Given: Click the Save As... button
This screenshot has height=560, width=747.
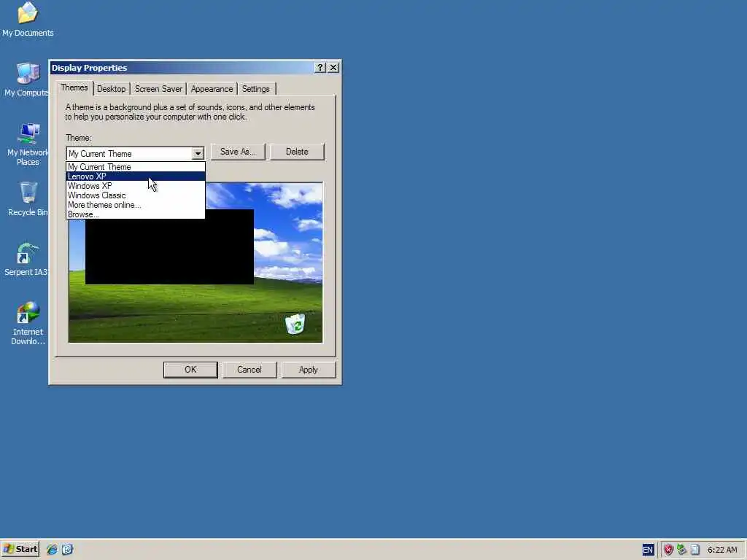Looking at the screenshot, I should (x=238, y=152).
